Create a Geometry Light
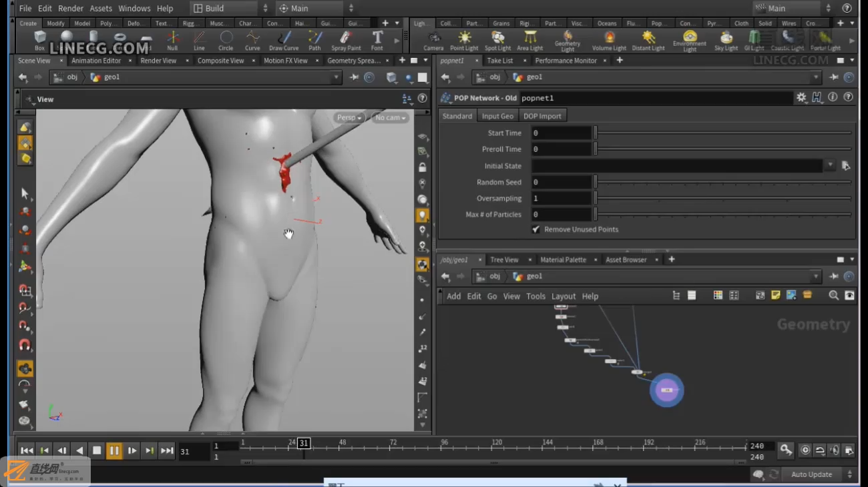This screenshot has width=868, height=487. click(x=568, y=41)
